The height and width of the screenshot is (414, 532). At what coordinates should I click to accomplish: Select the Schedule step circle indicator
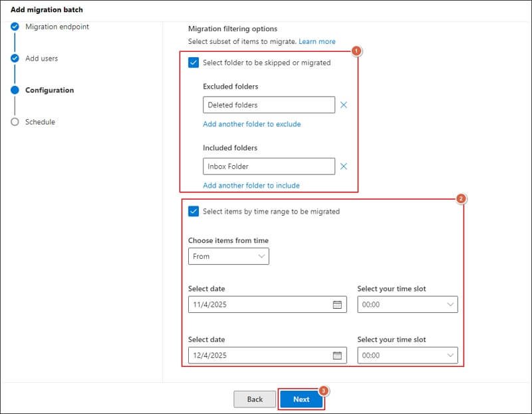tap(14, 122)
